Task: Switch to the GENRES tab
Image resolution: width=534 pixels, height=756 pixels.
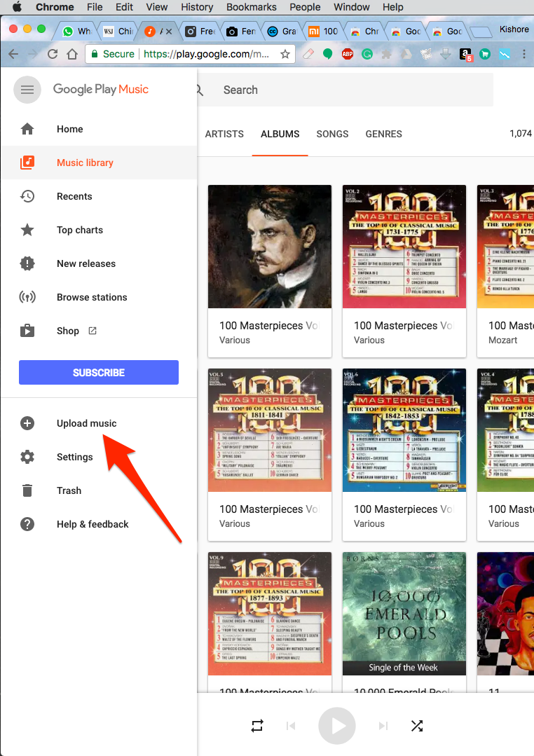Action: [x=383, y=134]
